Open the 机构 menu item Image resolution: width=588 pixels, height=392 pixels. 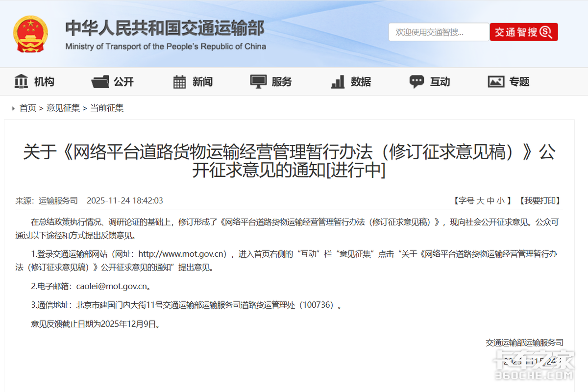pos(44,82)
